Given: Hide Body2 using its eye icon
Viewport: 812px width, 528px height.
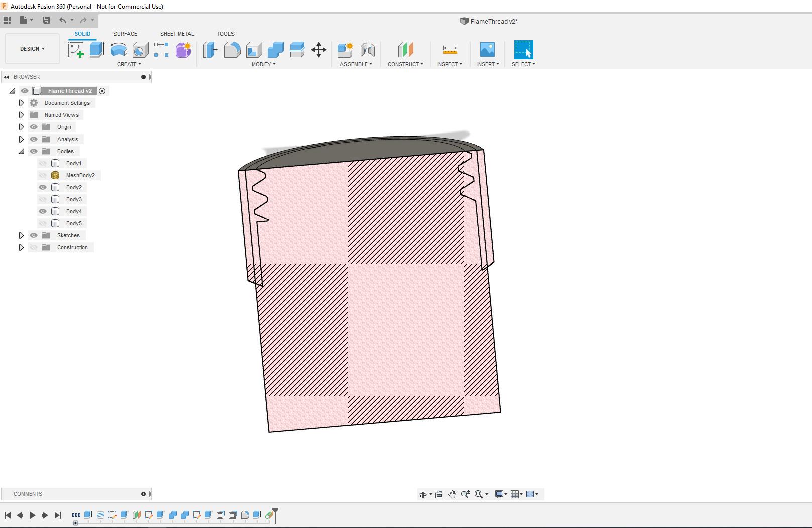Looking at the screenshot, I should coord(43,187).
